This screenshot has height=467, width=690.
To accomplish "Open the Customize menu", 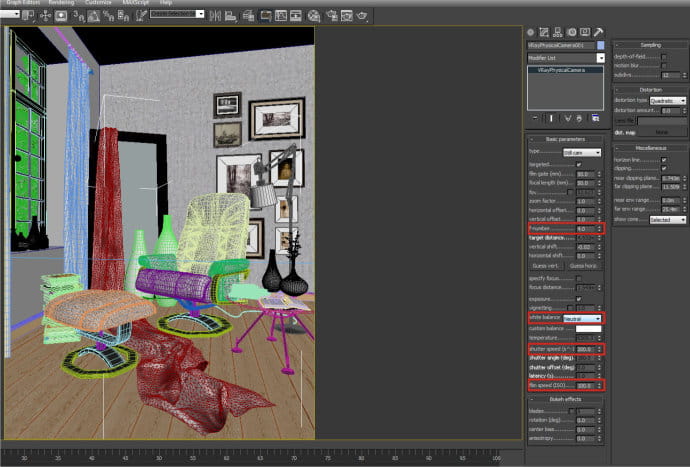I will tap(98, 2).
